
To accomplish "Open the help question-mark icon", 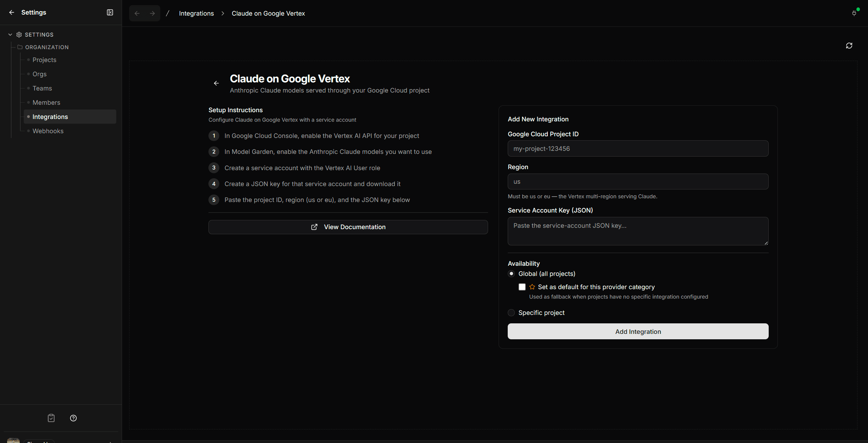I will (x=73, y=418).
